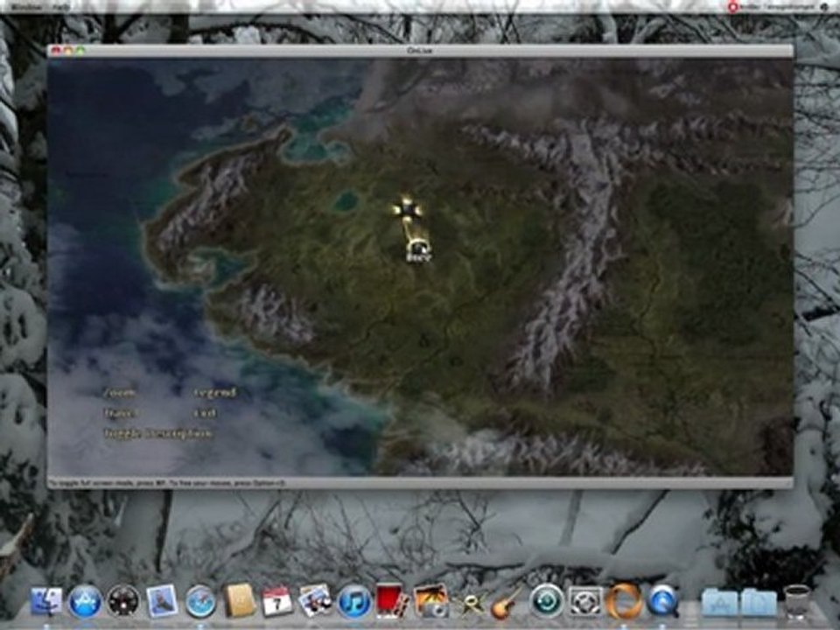Open the photo stack icon beside iCal

(315, 600)
